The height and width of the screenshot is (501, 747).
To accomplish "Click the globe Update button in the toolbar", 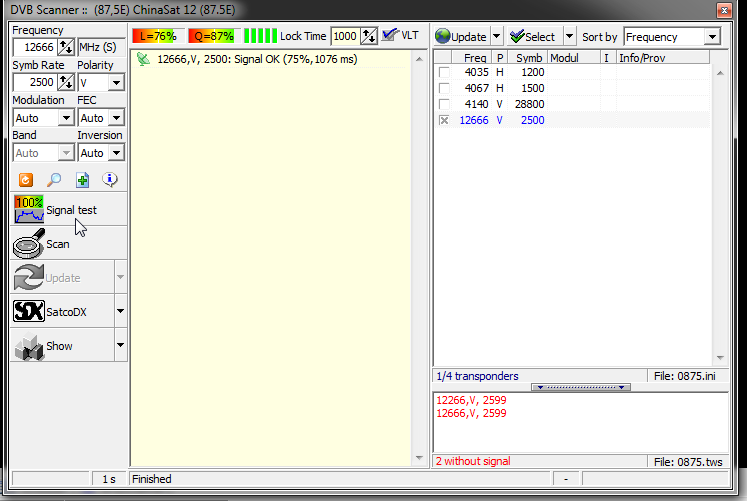I will pos(461,37).
